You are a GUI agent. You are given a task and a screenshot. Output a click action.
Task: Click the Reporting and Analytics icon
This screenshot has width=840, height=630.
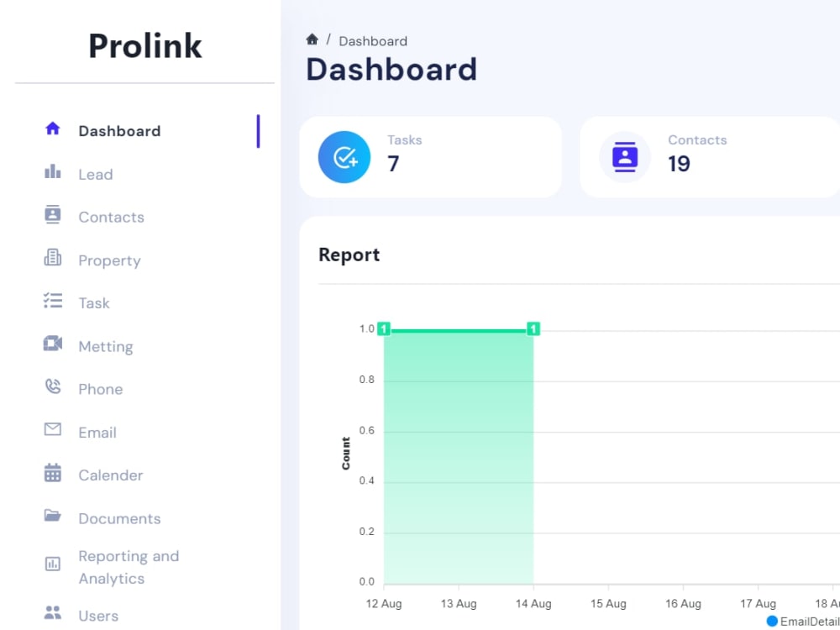(x=52, y=564)
